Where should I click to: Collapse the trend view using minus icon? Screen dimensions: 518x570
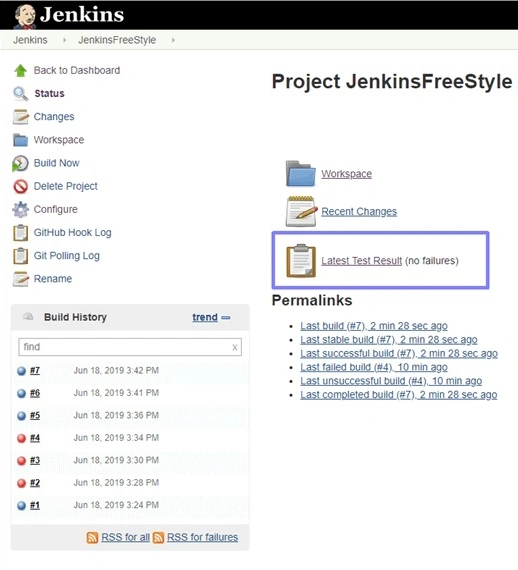click(226, 318)
